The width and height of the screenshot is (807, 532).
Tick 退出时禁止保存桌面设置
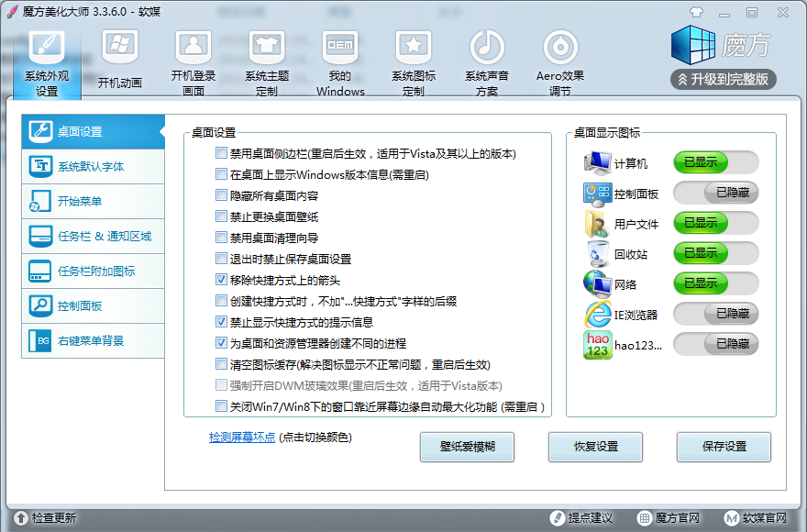[221, 259]
